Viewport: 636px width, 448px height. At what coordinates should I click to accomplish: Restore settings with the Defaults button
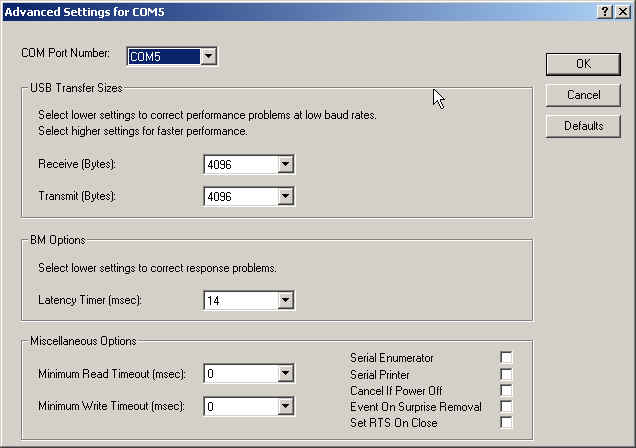pyautogui.click(x=583, y=126)
